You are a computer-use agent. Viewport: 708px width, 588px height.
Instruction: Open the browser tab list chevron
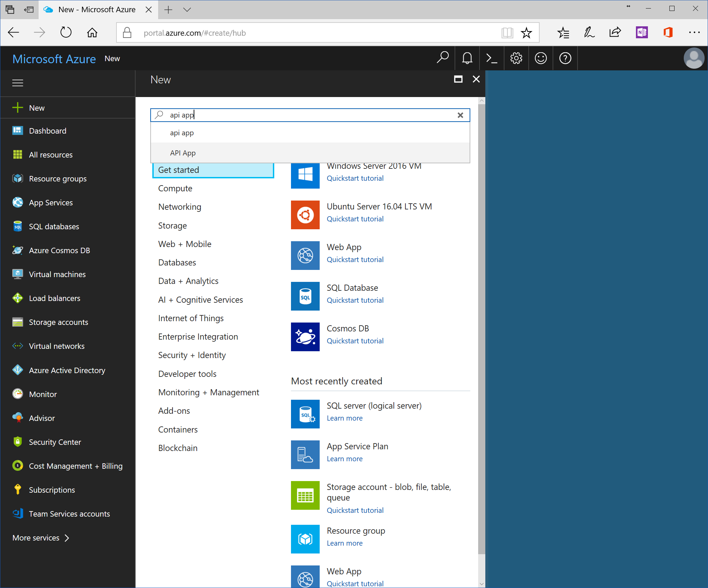pyautogui.click(x=187, y=10)
